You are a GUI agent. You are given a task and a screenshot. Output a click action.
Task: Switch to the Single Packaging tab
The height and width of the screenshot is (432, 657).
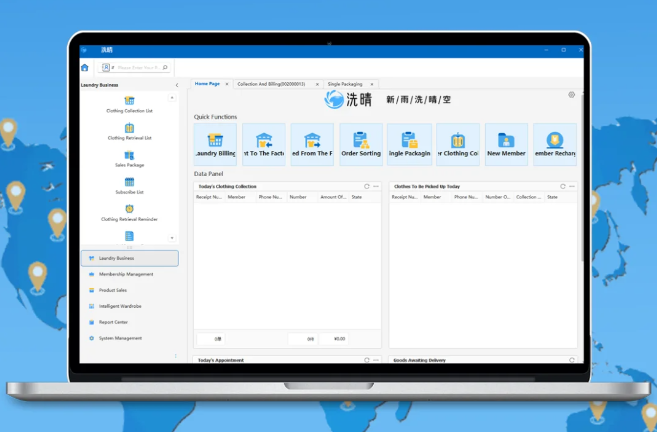[345, 84]
